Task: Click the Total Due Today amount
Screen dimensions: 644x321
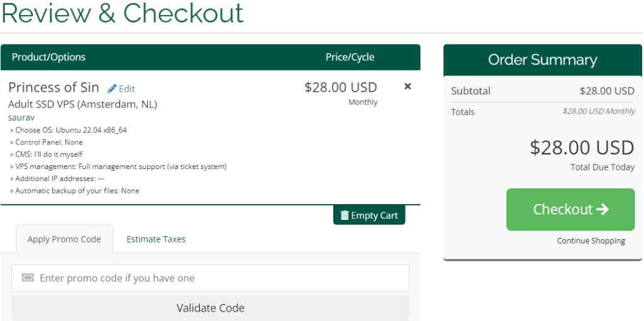Action: point(582,148)
